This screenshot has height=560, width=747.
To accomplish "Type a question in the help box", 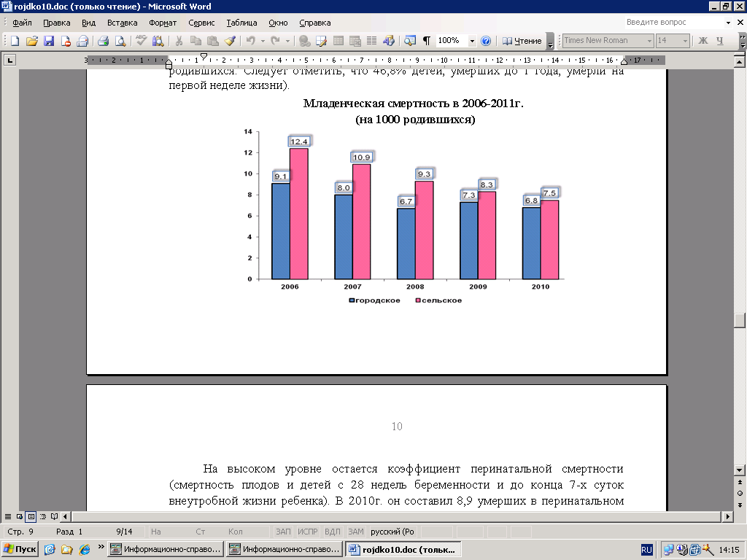I will coord(673,23).
